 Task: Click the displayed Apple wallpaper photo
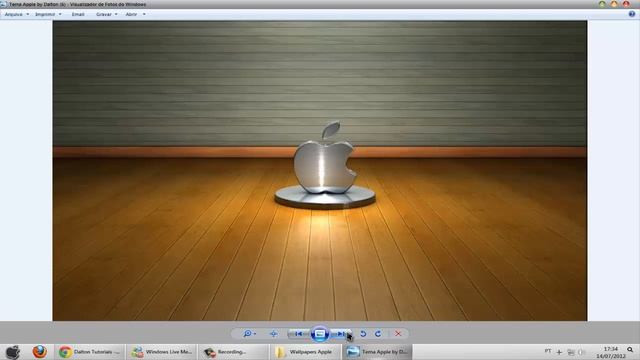coord(320,171)
